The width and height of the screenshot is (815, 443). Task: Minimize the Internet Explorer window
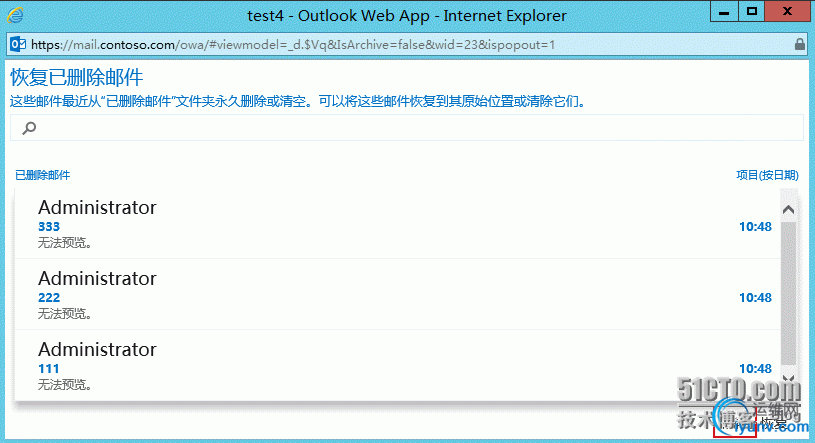724,12
